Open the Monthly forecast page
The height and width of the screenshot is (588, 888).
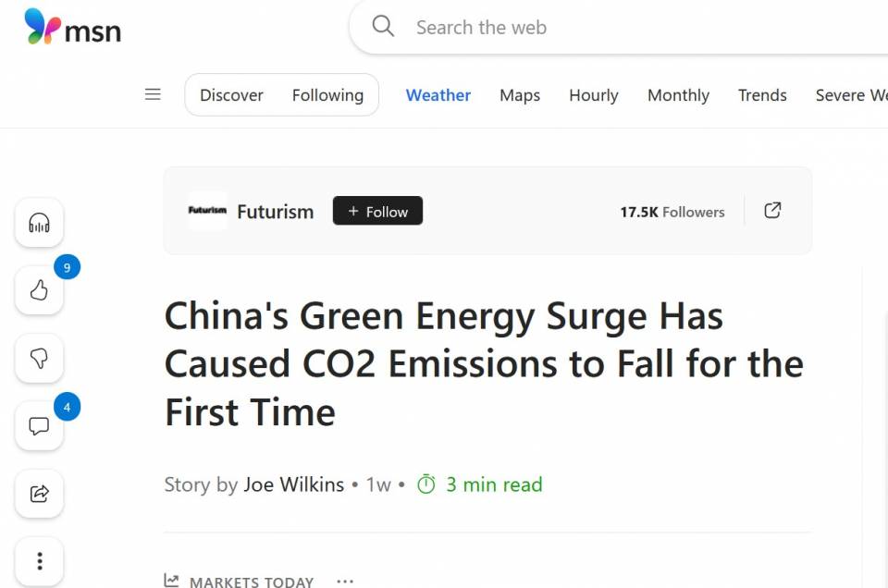(678, 95)
